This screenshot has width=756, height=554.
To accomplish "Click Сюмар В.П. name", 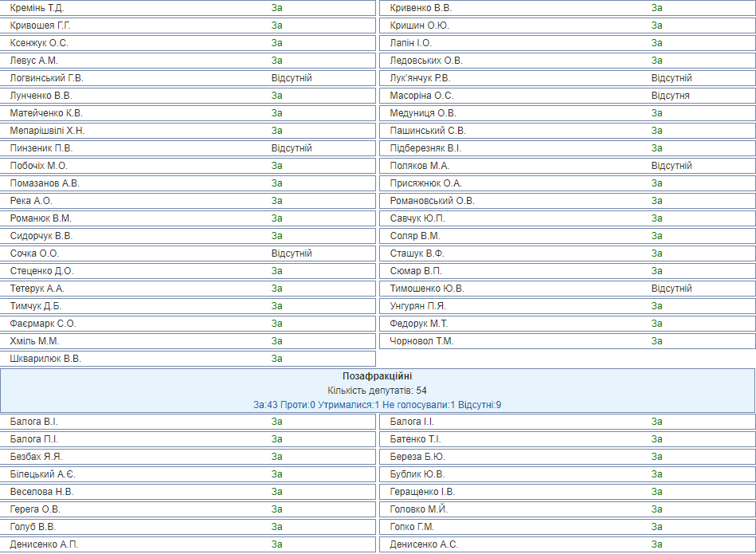I will [x=416, y=271].
